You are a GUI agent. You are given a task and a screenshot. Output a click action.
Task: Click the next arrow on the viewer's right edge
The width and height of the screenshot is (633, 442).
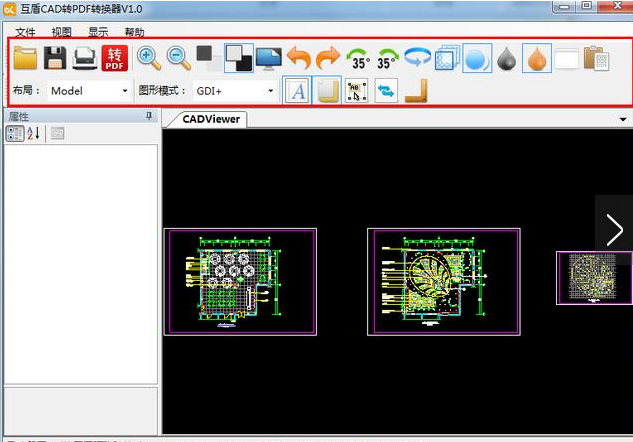point(613,231)
